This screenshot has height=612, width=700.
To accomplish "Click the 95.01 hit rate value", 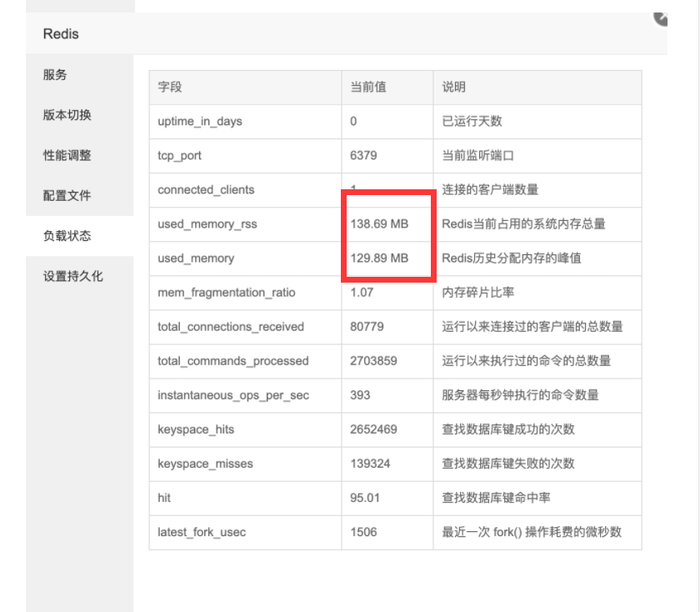I will pos(365,498).
